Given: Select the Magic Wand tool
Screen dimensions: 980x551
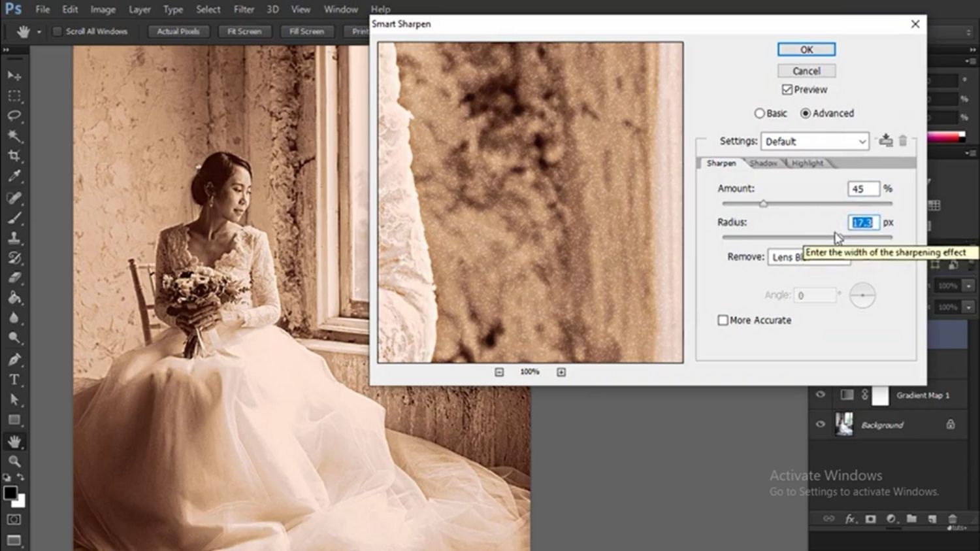Looking at the screenshot, I should point(14,136).
